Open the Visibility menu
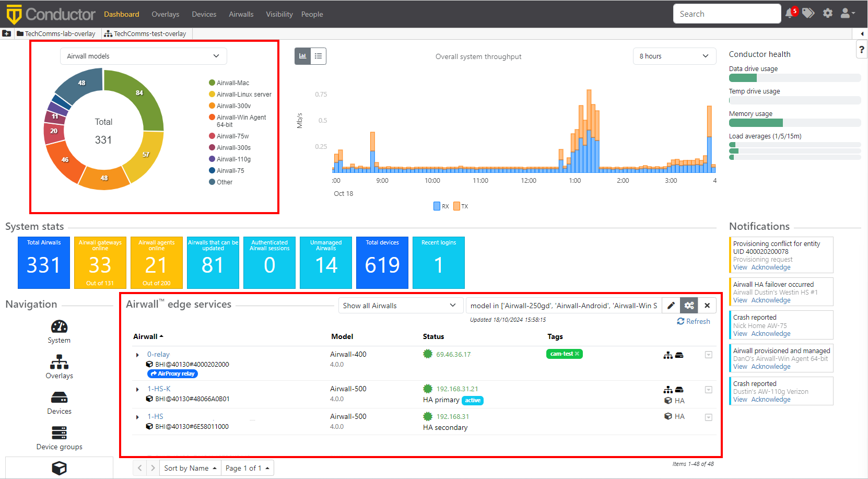This screenshot has height=479, width=868. 279,14
